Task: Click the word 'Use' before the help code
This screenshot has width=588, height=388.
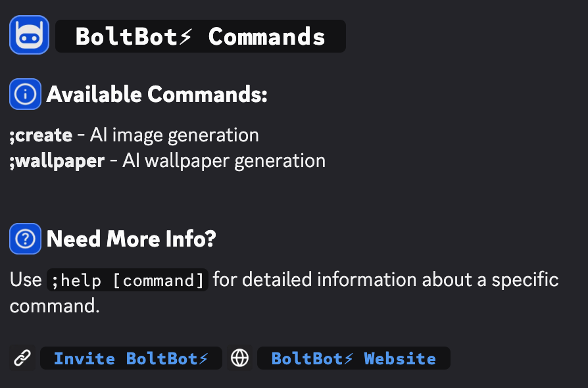Action: click(x=26, y=279)
